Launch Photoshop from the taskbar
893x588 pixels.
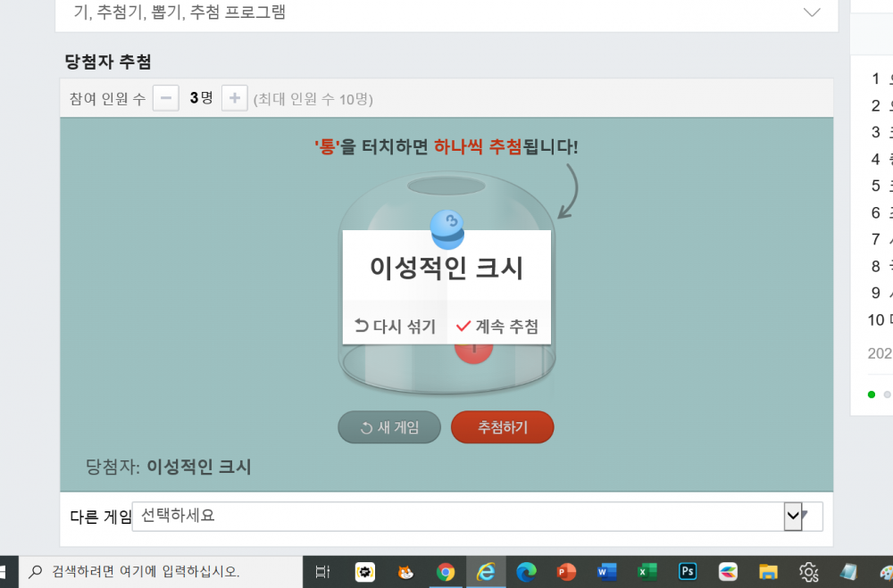pos(688,571)
